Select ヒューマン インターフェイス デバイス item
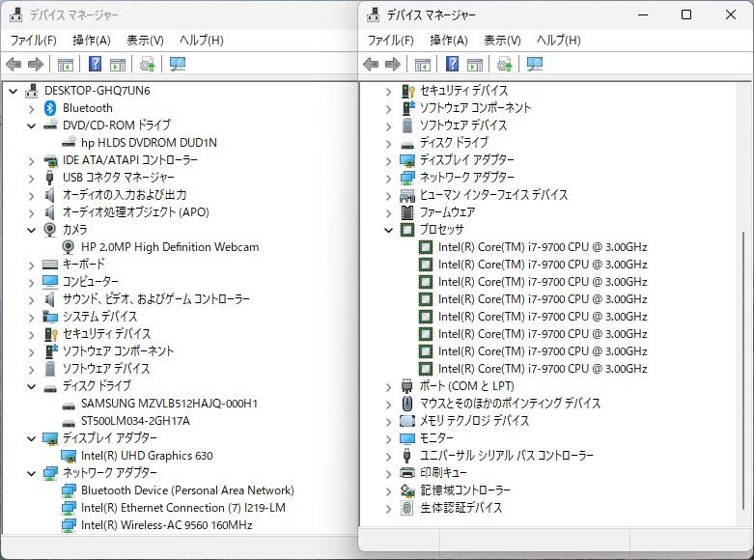Viewport: 754px width, 560px height. point(494,195)
